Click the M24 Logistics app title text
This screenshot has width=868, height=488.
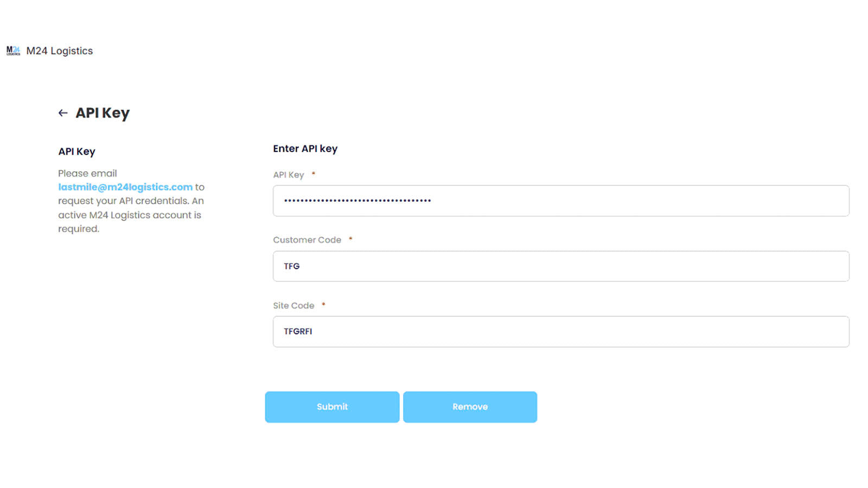(60, 51)
